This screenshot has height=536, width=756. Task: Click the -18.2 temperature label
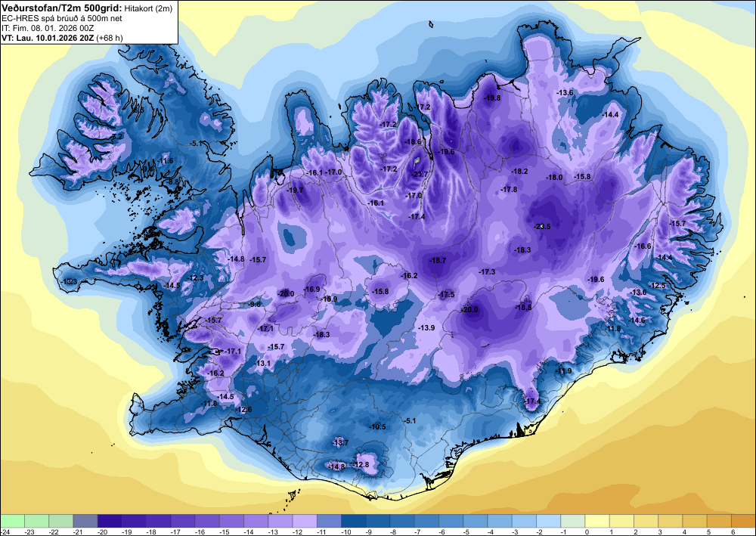[520, 171]
